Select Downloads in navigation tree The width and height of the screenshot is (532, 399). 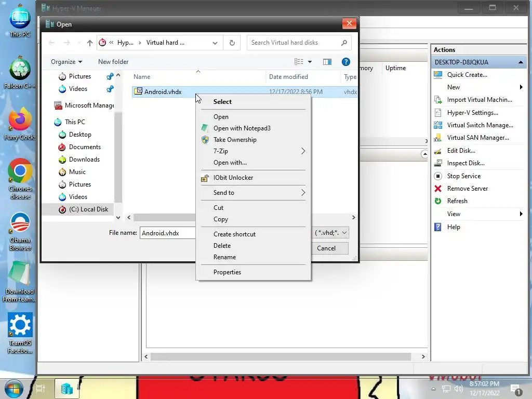(x=84, y=159)
